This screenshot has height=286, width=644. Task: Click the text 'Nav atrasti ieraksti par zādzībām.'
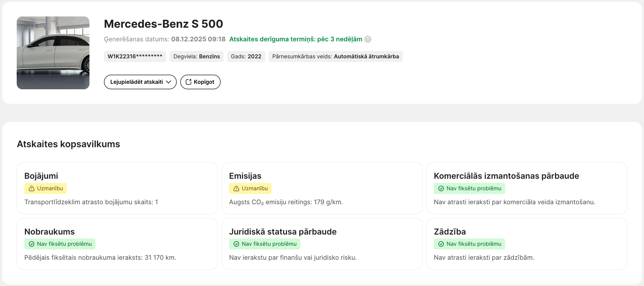click(x=484, y=258)
